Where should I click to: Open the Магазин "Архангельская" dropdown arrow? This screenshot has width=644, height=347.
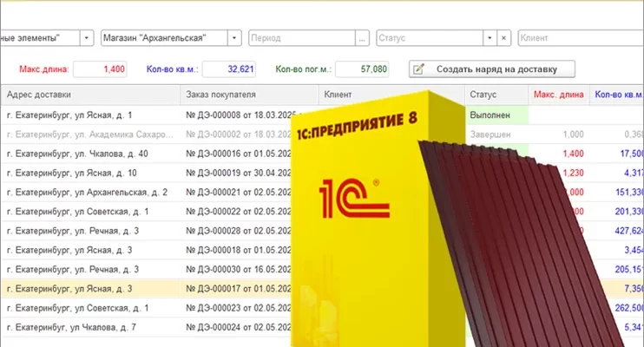234,38
